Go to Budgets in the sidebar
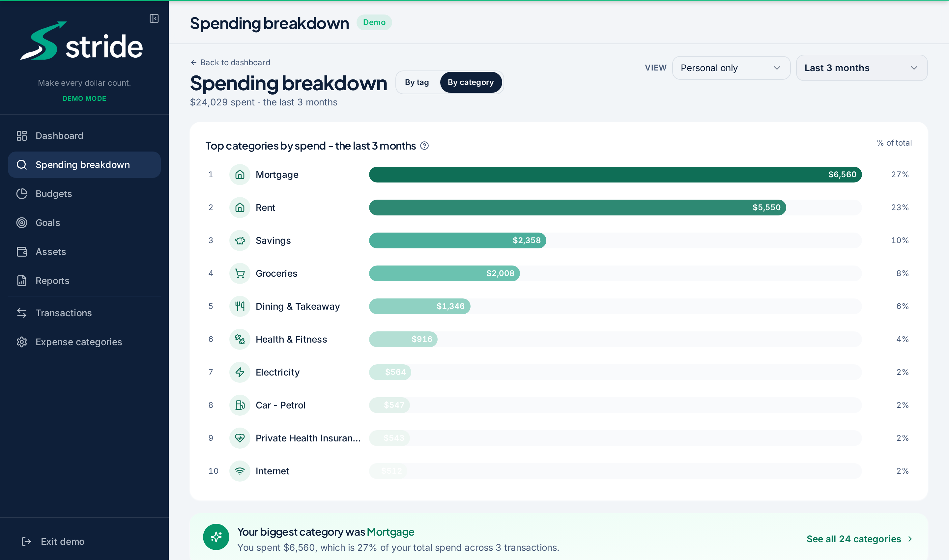 [84, 194]
